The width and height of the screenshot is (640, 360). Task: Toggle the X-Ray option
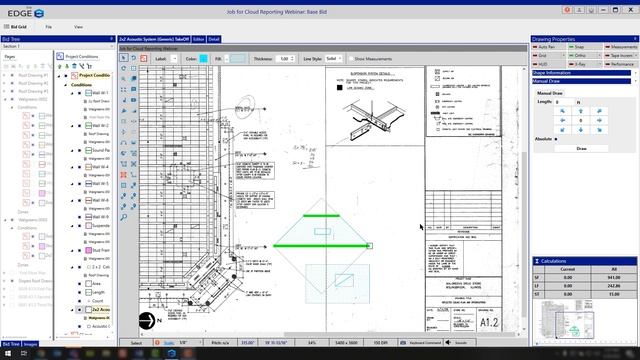(584, 64)
